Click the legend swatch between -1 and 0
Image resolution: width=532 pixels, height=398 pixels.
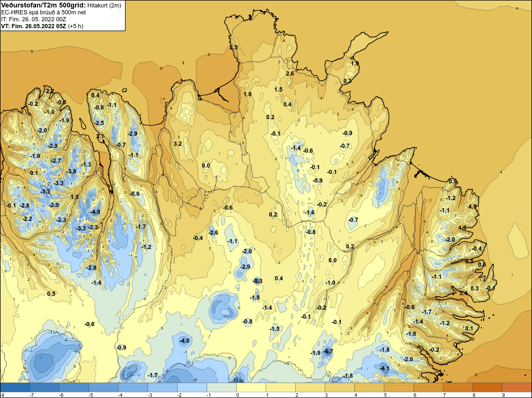(x=221, y=387)
